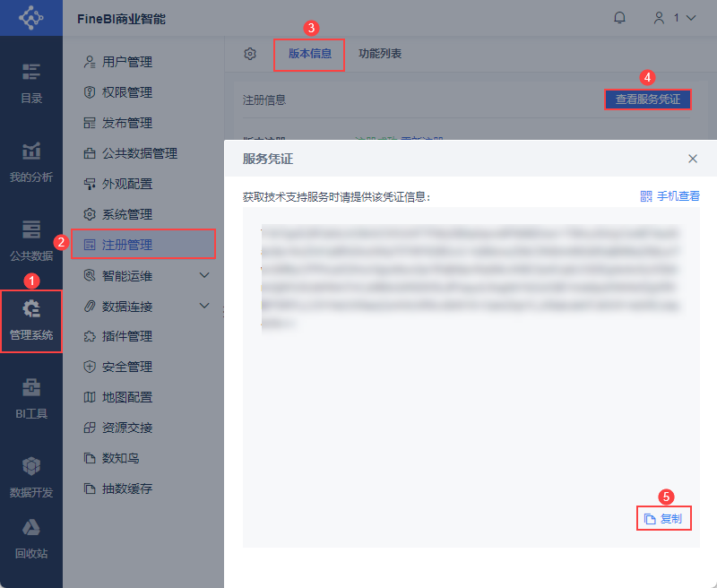Click the 插件管理 puzzle icon
The image size is (717, 588).
tap(90, 336)
